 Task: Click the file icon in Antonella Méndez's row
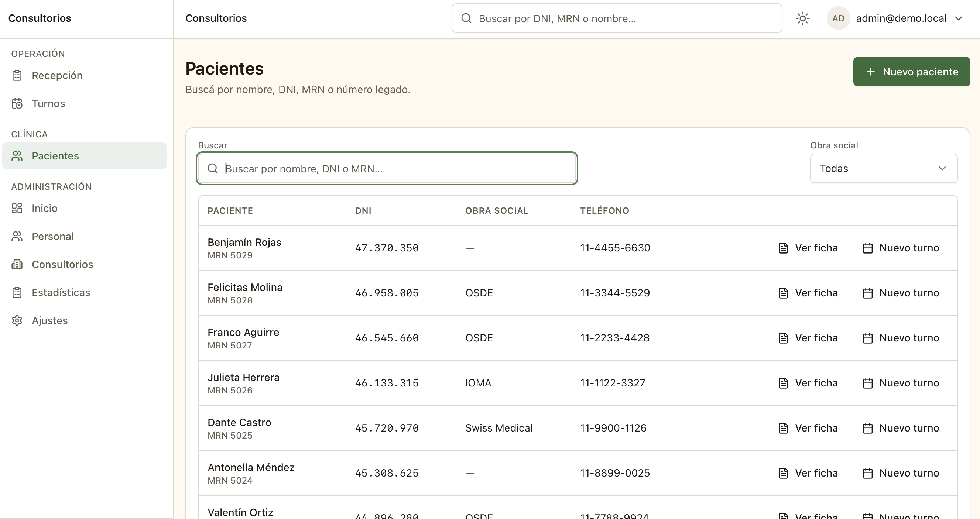tap(783, 473)
